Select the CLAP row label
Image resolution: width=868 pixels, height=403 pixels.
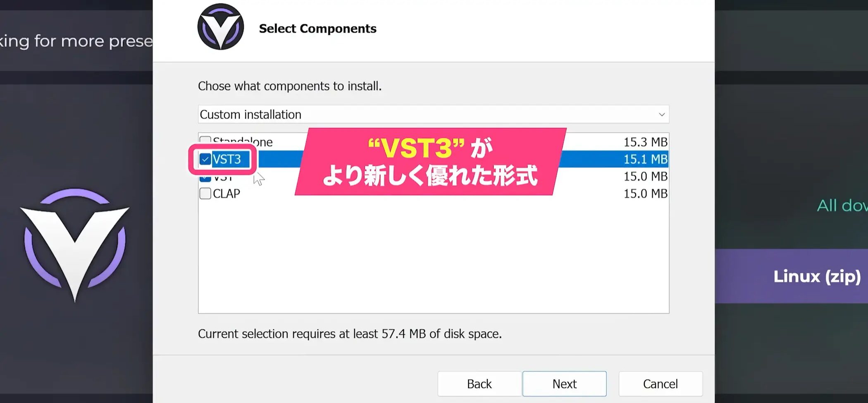click(227, 194)
